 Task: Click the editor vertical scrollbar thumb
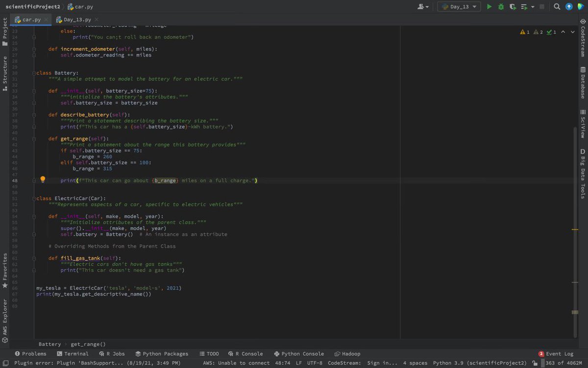575,232
